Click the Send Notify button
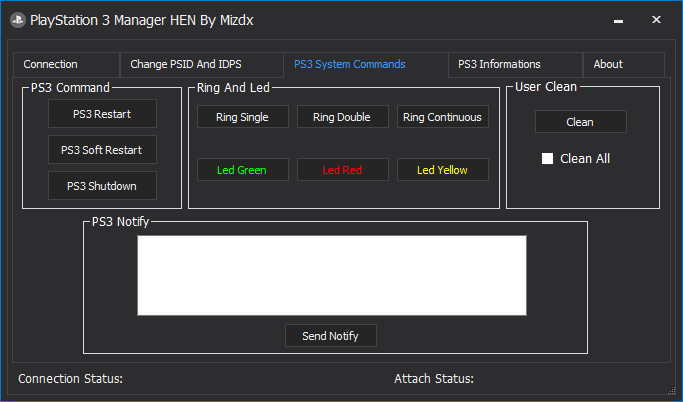 (x=331, y=336)
